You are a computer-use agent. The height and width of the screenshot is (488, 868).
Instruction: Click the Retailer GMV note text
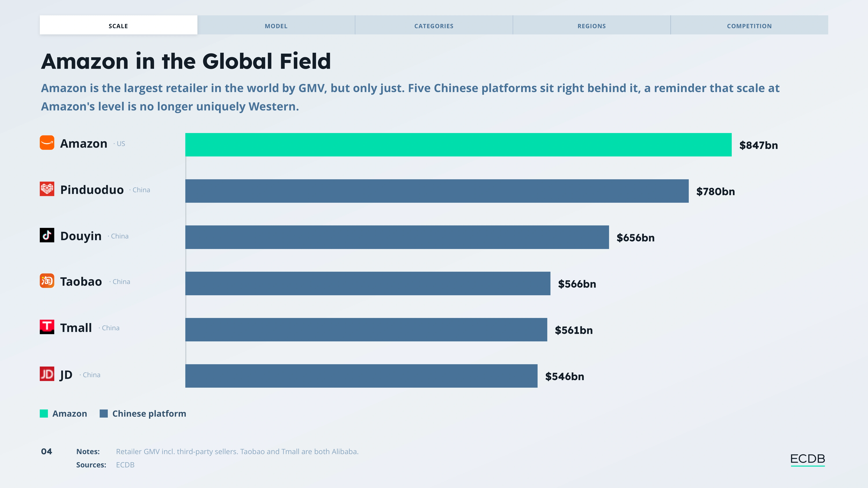[x=237, y=452]
